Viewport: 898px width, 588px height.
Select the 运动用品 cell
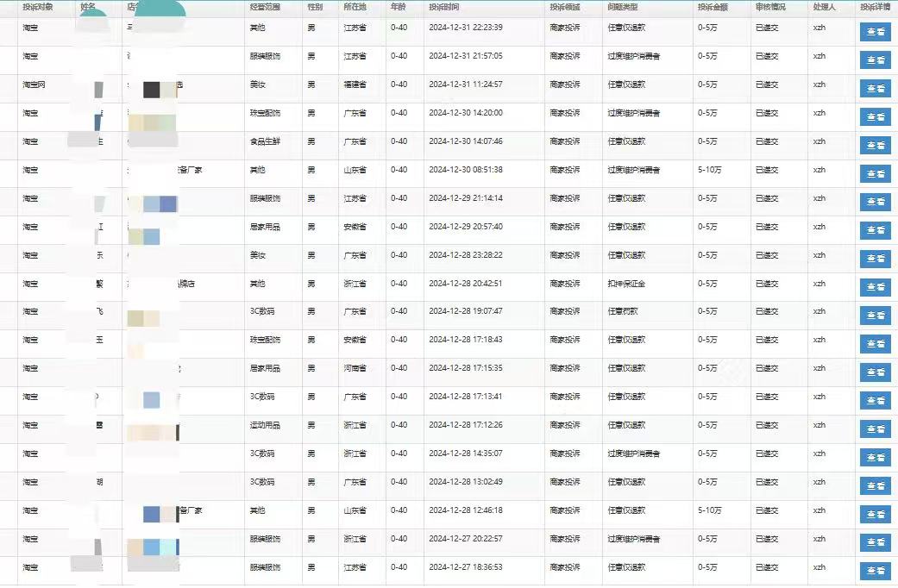point(265,425)
